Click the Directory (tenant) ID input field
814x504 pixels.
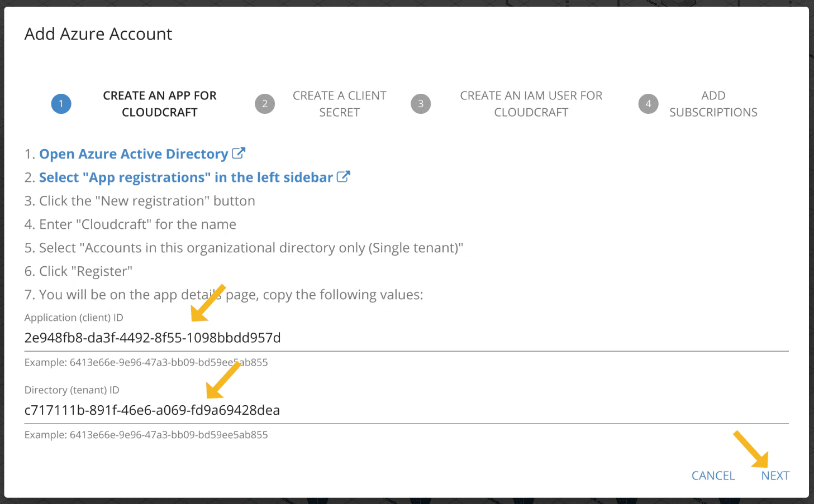[x=407, y=411]
